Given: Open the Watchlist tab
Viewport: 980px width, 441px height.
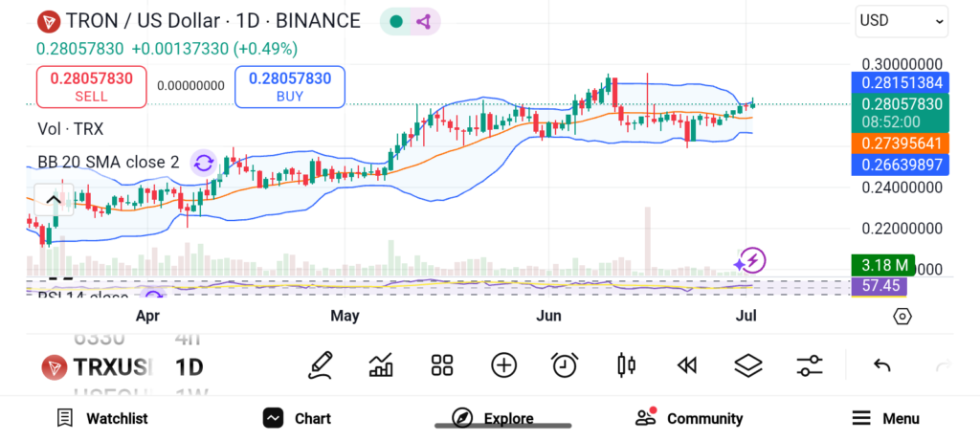Looking at the screenshot, I should pyautogui.click(x=101, y=418).
